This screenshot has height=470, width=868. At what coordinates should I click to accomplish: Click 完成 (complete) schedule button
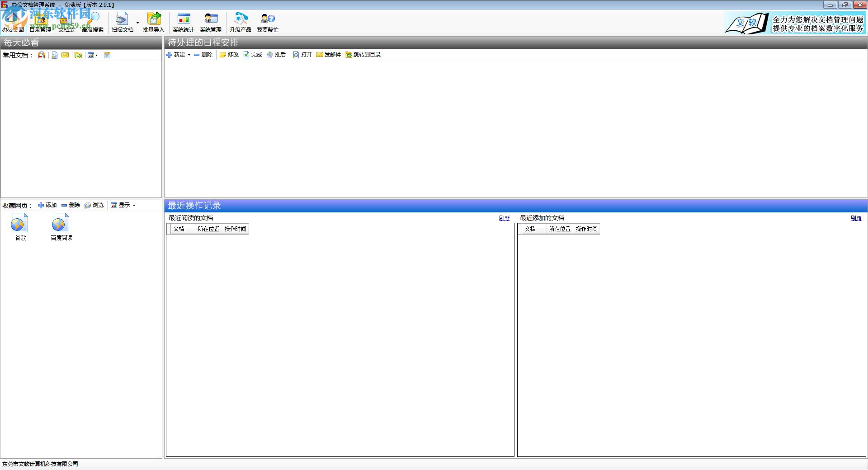click(x=253, y=55)
